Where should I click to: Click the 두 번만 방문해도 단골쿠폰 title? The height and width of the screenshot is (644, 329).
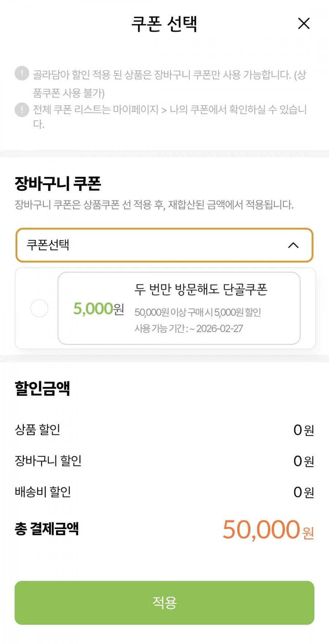[201, 289]
